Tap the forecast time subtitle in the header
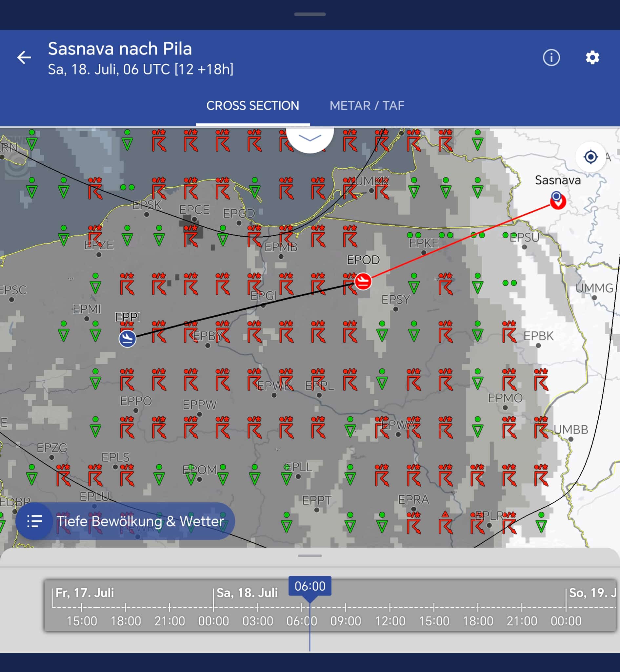This screenshot has width=620, height=672. click(x=140, y=69)
